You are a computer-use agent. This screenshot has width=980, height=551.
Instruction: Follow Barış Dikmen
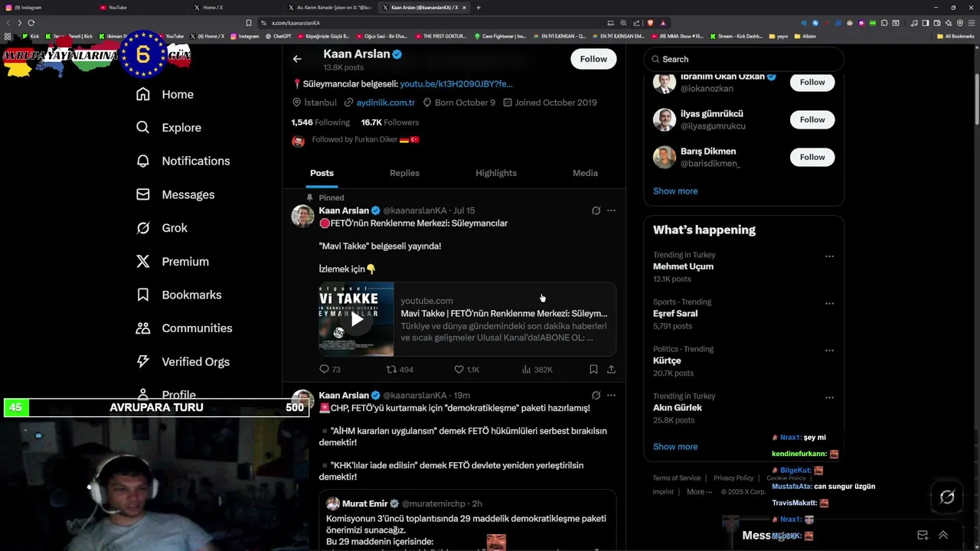point(812,157)
